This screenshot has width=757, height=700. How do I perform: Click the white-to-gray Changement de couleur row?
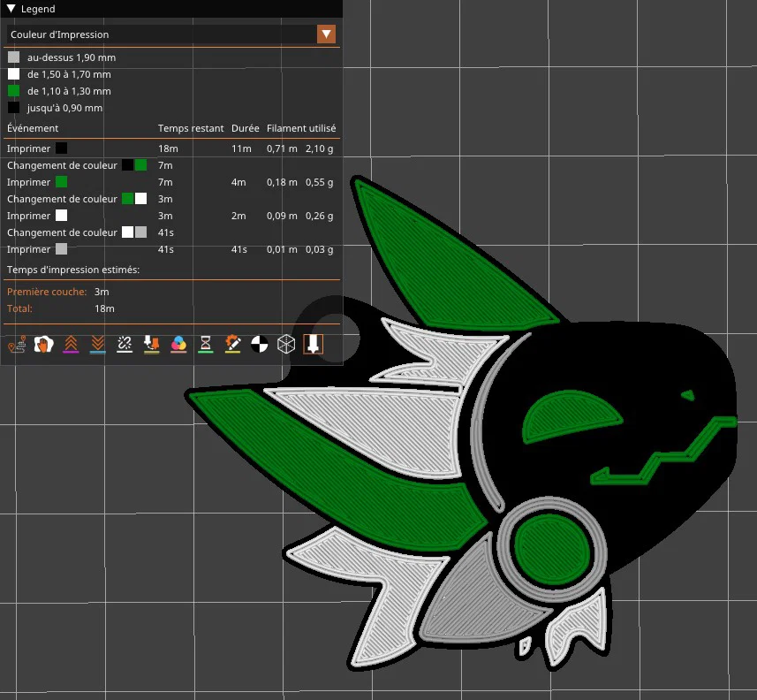pos(171,232)
